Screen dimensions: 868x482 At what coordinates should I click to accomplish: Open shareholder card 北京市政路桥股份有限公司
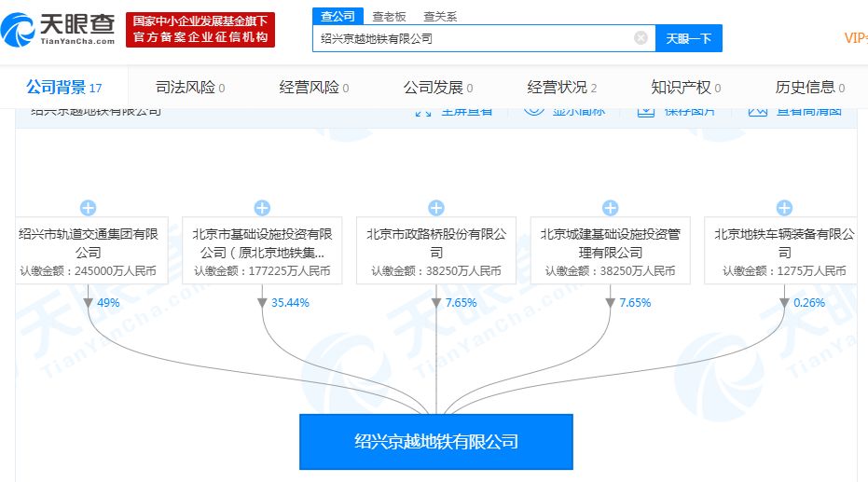coord(436,251)
